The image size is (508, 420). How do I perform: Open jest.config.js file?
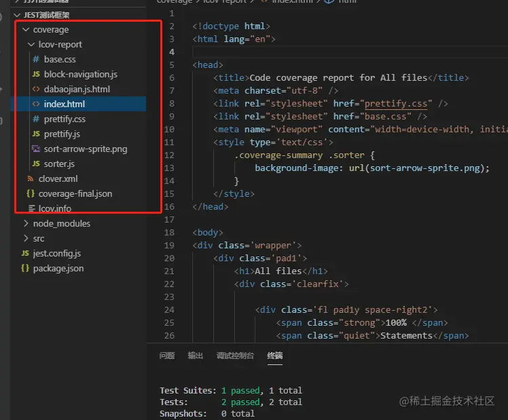pos(56,253)
